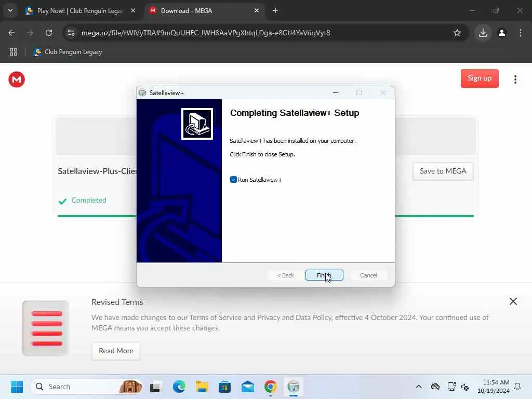
Task: Show hidden system tray icons
Action: coord(419,387)
